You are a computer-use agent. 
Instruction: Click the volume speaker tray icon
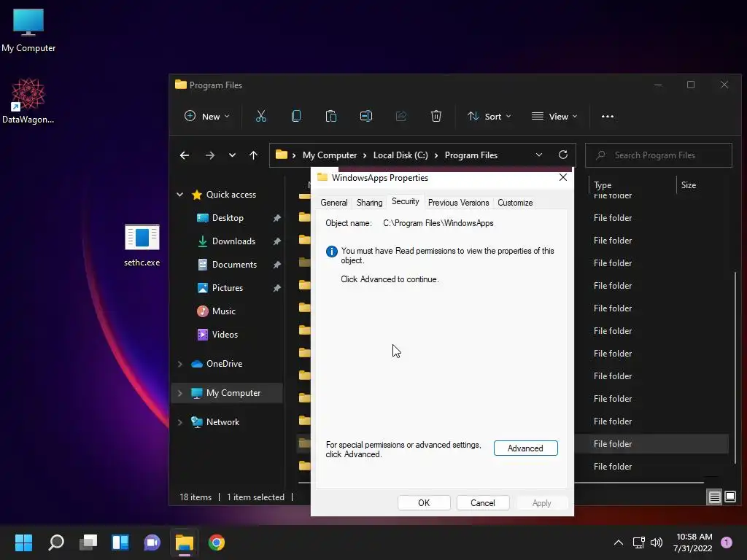coord(657,542)
